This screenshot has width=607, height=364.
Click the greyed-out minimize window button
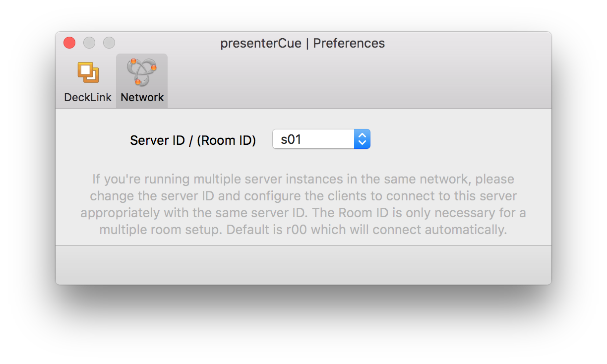(89, 43)
